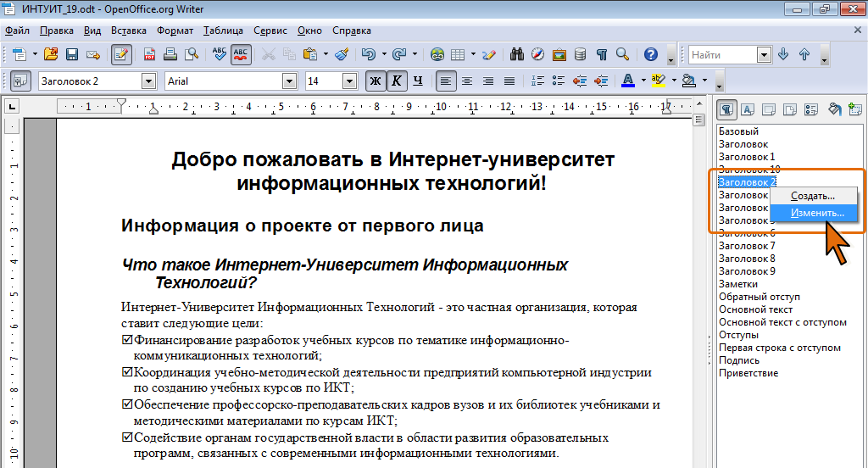Expand the font size 14 dropdown
The image size is (868, 468).
[349, 81]
